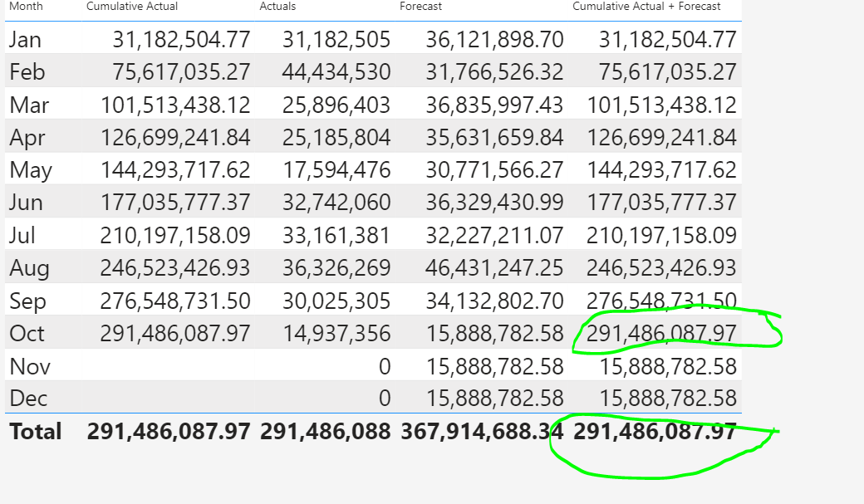Click Actuals value 44,434,530 for Feb
864x504 pixels.
point(336,72)
